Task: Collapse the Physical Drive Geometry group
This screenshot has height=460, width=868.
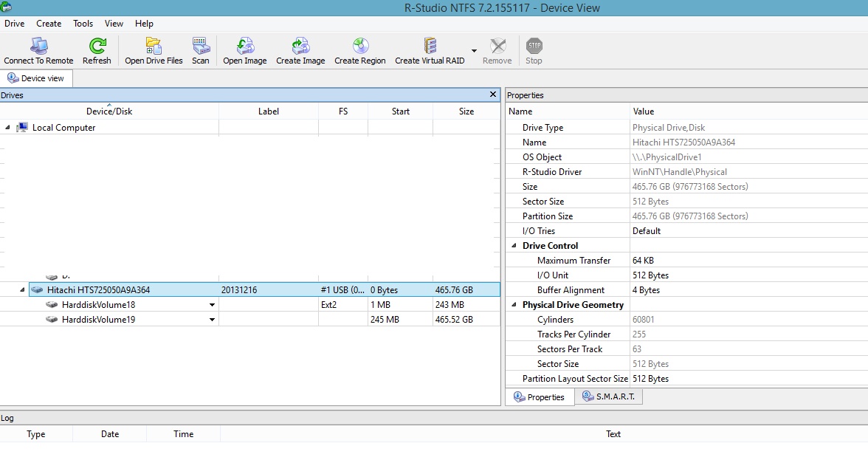Action: pos(514,304)
